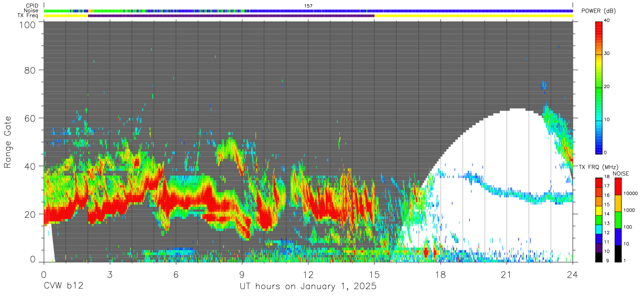The image size is (644, 297).
Task: Click the '1' label on the NOISE scale
Action: 624,260
